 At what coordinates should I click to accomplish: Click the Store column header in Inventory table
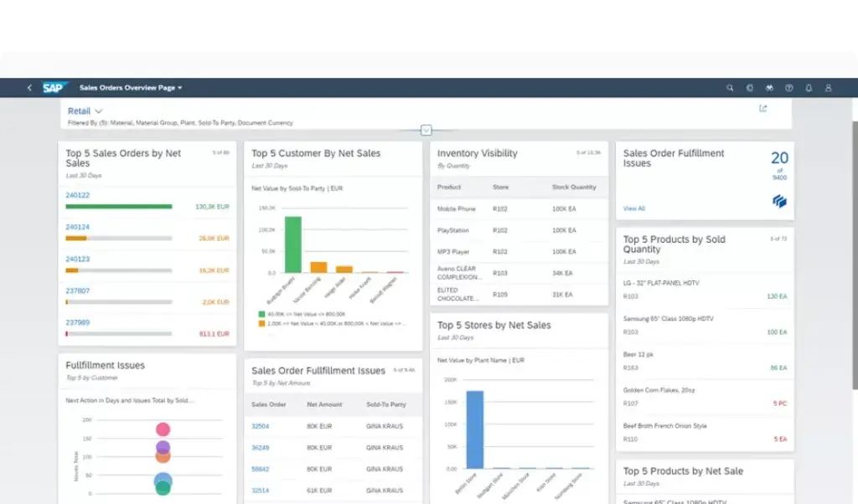(x=501, y=187)
